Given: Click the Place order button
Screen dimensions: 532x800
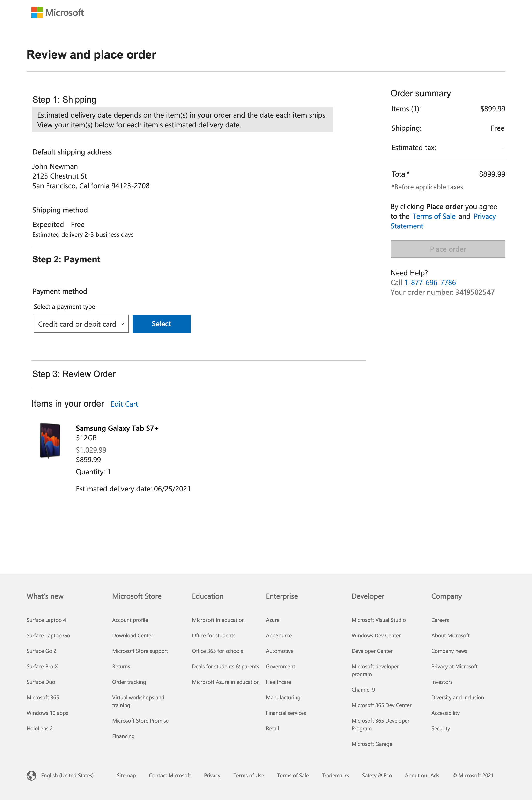Looking at the screenshot, I should pos(448,249).
